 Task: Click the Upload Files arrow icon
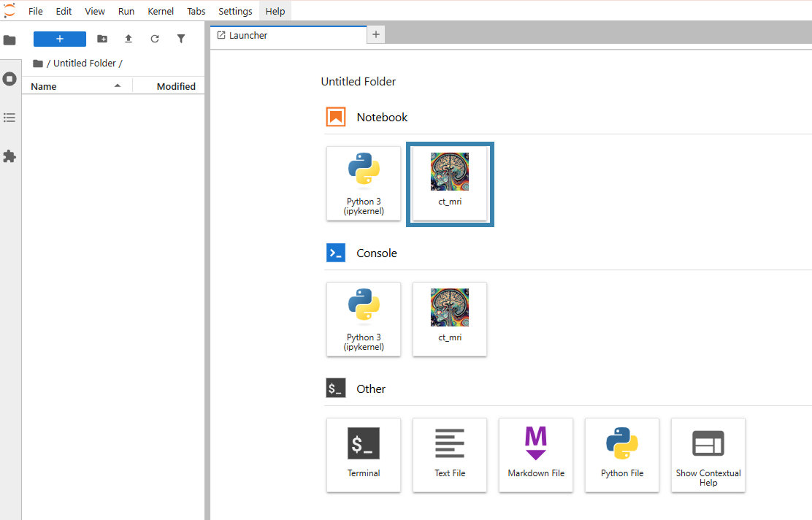pyautogui.click(x=129, y=39)
